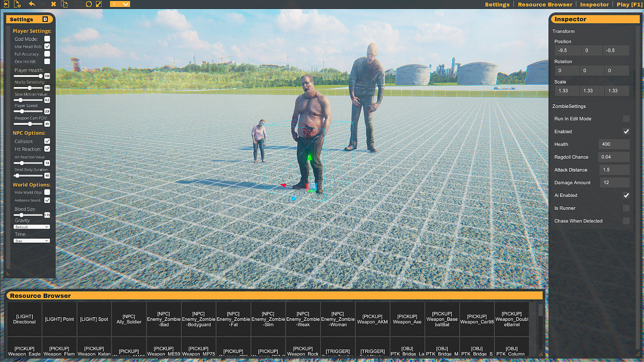Open the Gravity dropdown
Screen dimensions: 644x362
click(31, 226)
